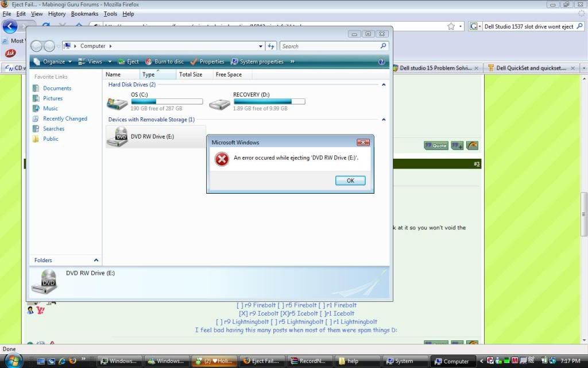Click the Explorer Refresh button
Viewport: 588px width, 368px height.
(271, 46)
